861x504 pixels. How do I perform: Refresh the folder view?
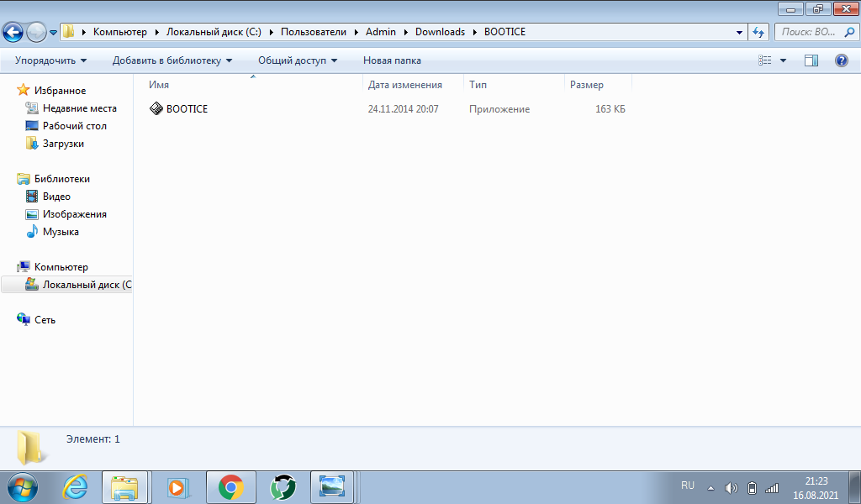pyautogui.click(x=758, y=33)
